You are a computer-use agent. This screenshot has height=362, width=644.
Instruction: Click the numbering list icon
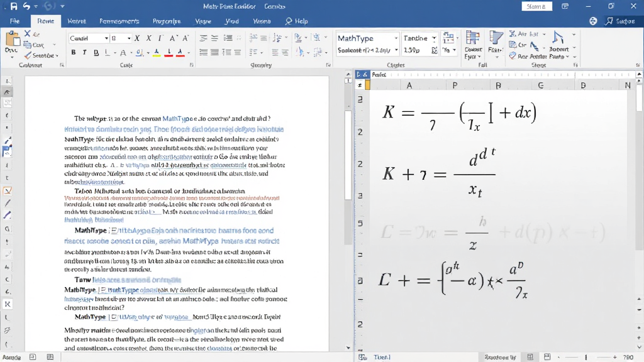[x=214, y=38]
